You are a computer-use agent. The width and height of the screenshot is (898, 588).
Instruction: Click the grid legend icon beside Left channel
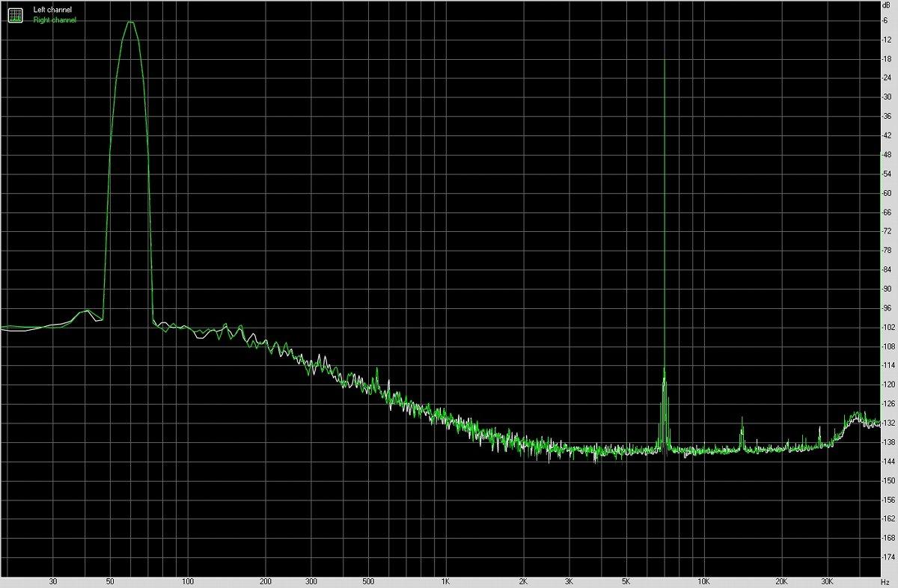point(15,14)
